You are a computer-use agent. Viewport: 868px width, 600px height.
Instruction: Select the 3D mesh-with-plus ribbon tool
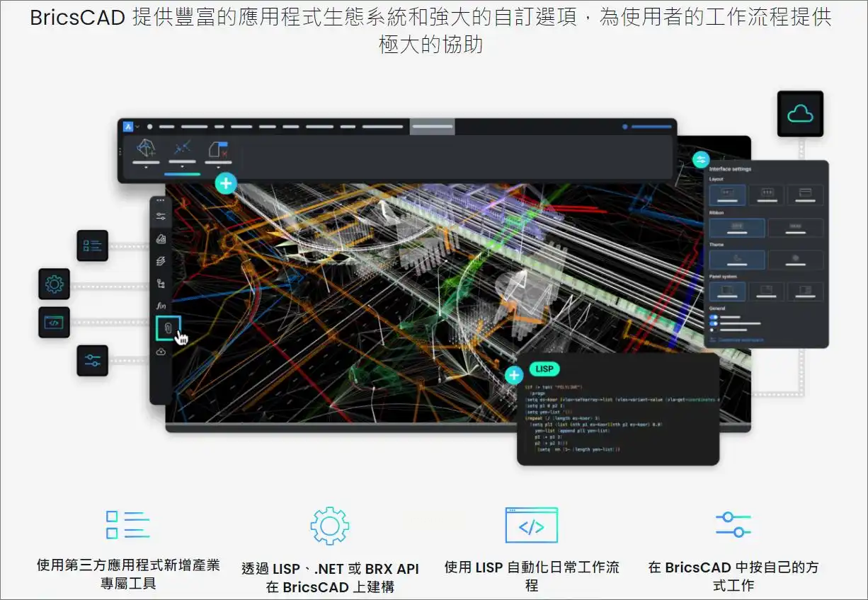147,148
